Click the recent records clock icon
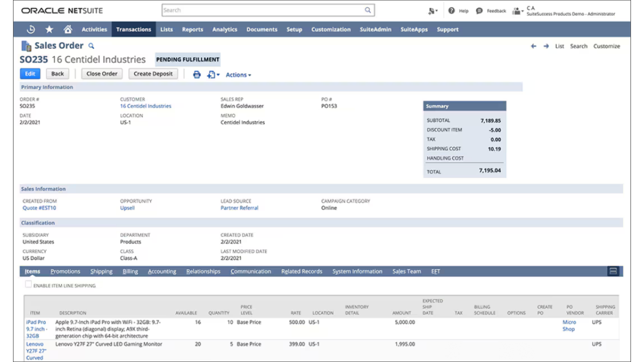 (x=31, y=29)
